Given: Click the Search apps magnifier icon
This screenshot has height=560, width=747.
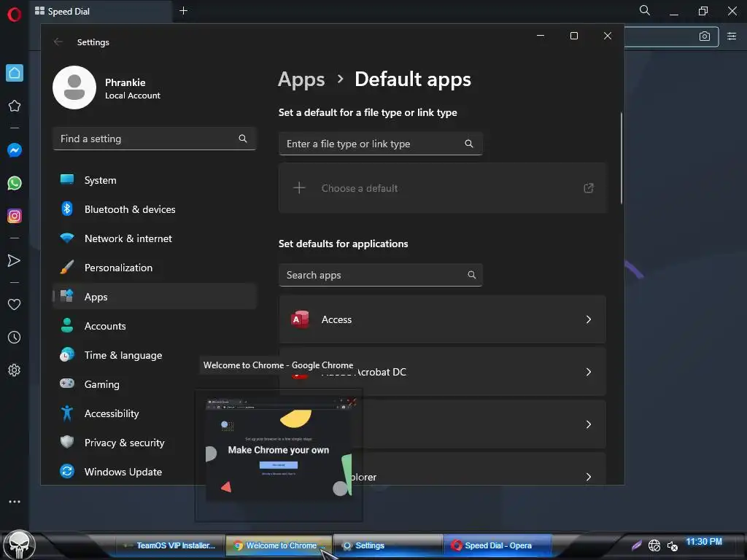Looking at the screenshot, I should (472, 275).
